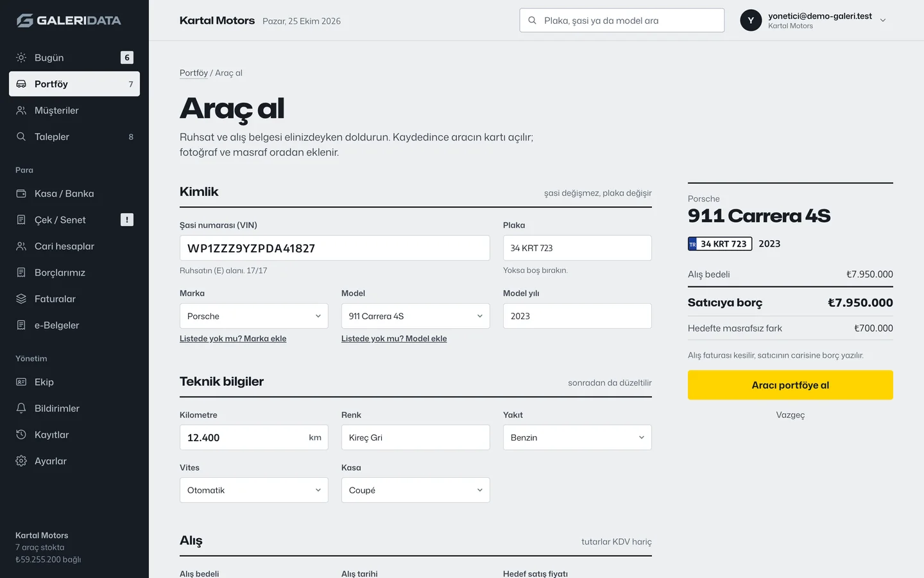
Task: Click the Plaka input field
Action: coord(577,248)
